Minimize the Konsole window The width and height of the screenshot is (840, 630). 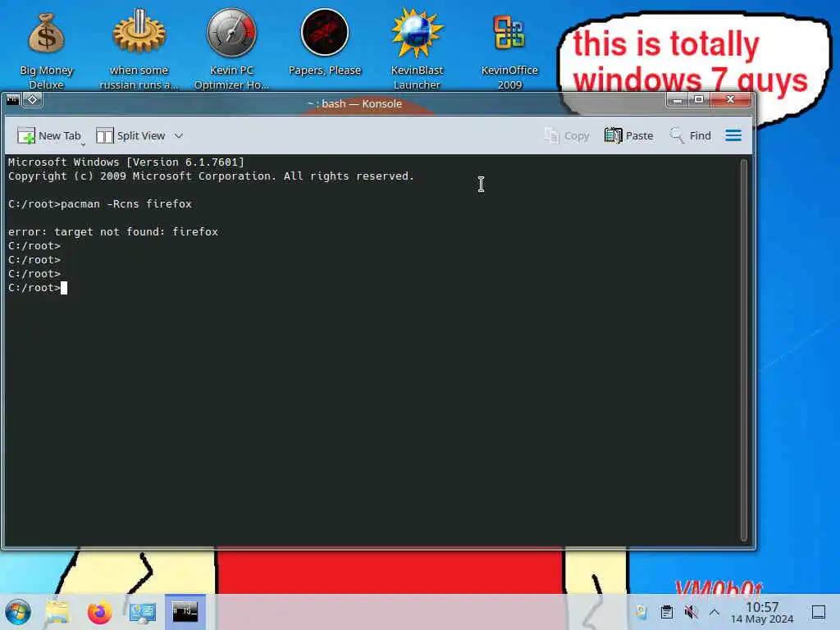[x=677, y=99]
